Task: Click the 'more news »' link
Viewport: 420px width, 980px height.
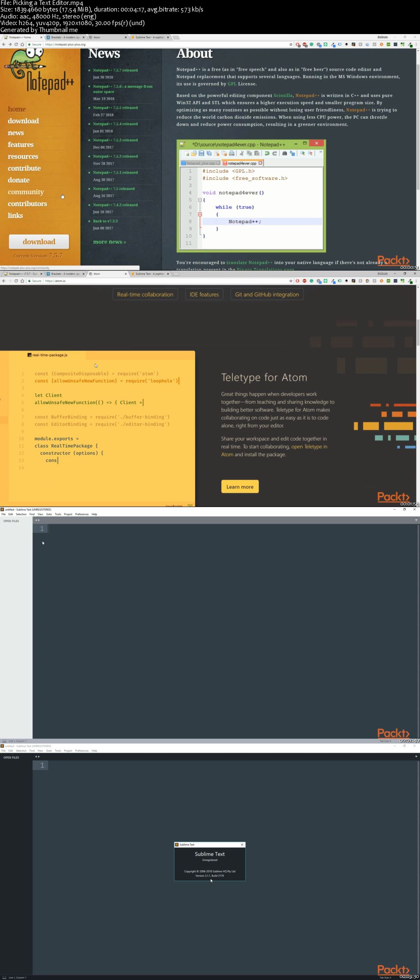Action: (110, 242)
